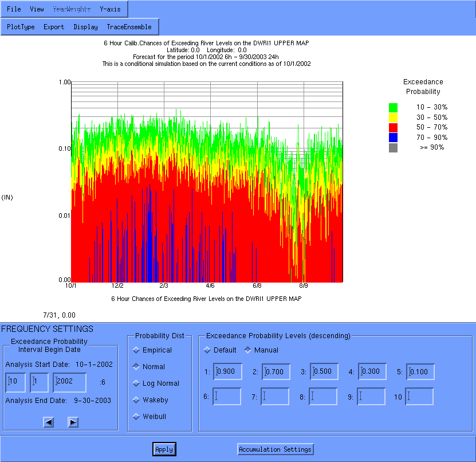
Task: Select the Log Normal distribution option
Action: (136, 383)
